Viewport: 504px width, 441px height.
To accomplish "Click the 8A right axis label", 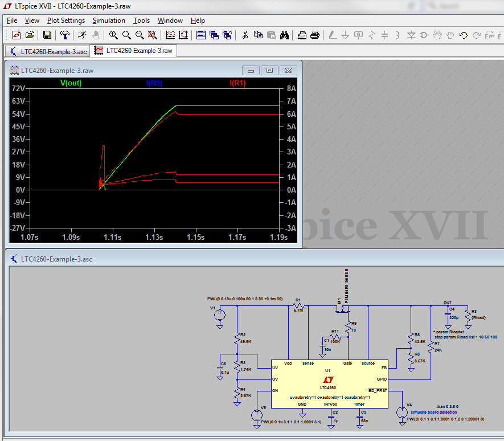I will click(x=291, y=88).
